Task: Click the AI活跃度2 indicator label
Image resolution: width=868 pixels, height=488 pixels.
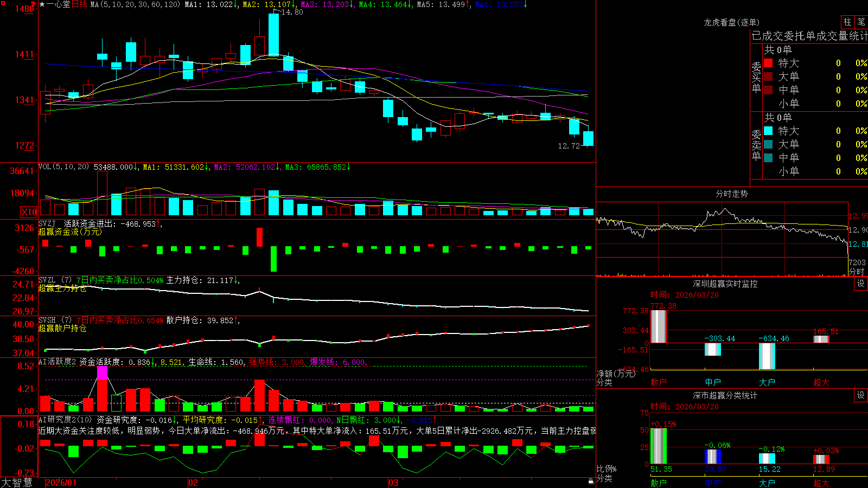Action: (58, 362)
